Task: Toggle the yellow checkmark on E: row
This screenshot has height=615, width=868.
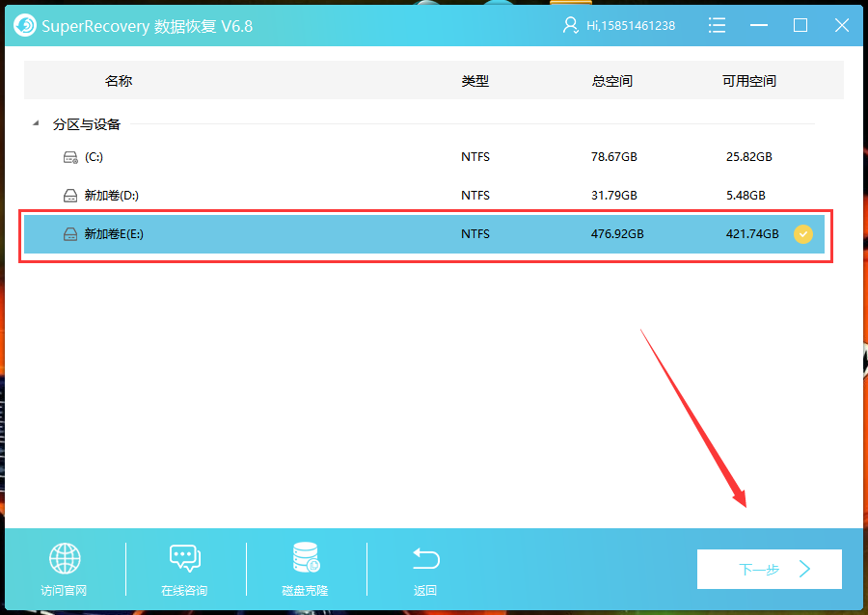Action: point(803,234)
